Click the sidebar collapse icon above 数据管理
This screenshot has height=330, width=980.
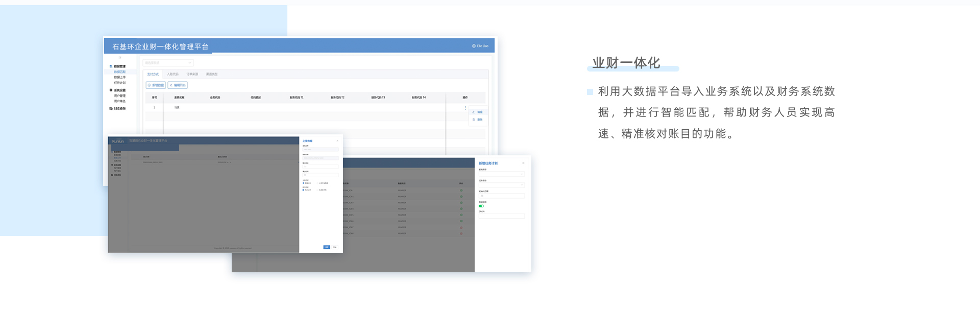click(x=120, y=58)
